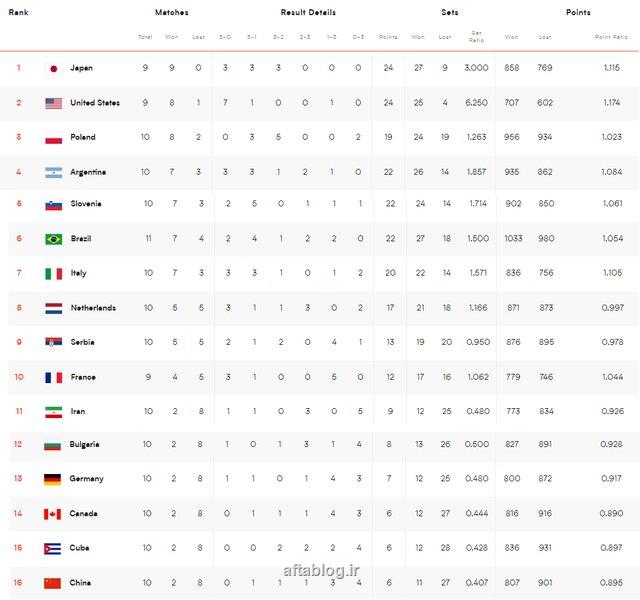640x600 pixels.
Task: Click the Result Details header
Action: click(x=307, y=13)
